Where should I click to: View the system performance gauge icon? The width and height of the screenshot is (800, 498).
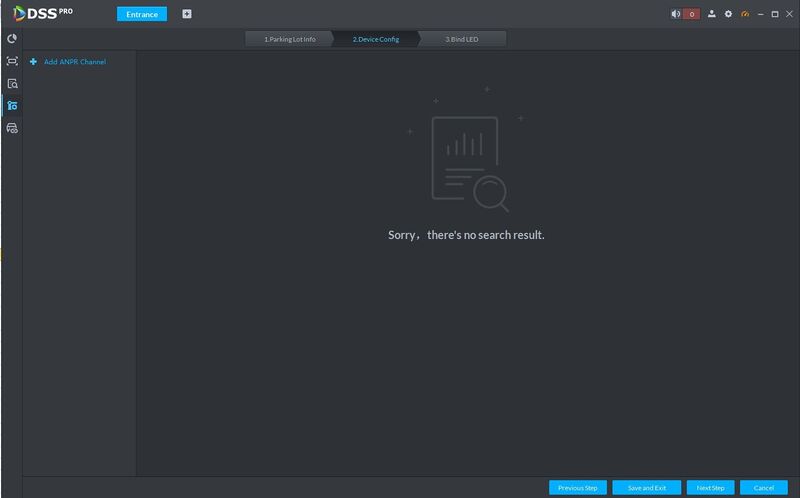coord(745,14)
